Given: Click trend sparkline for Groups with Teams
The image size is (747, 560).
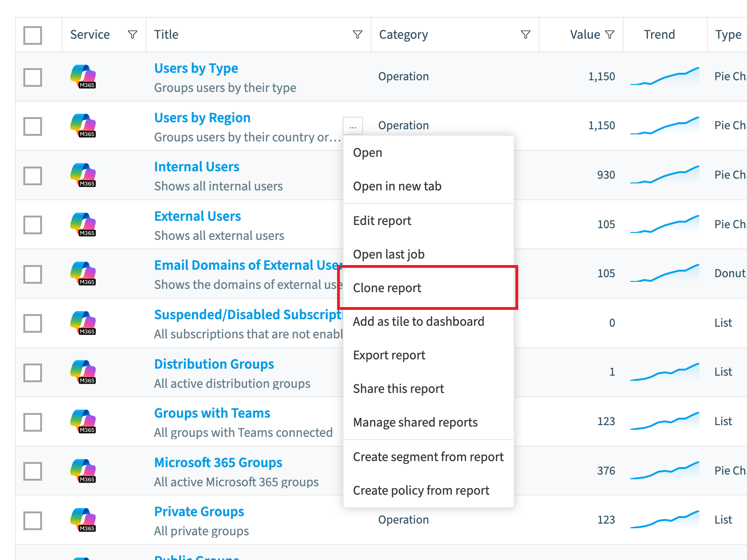Looking at the screenshot, I should tap(665, 421).
